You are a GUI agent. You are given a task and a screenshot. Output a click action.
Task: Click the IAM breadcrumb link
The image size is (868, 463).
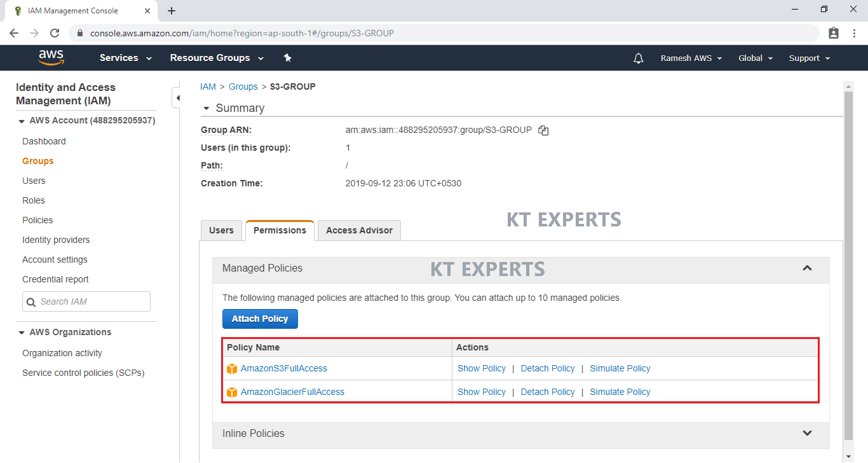(x=208, y=86)
